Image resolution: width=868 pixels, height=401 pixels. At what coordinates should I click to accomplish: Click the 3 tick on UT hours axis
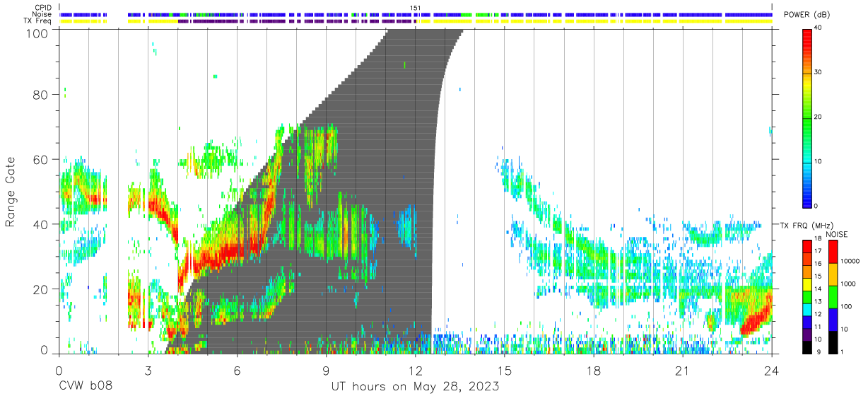coord(148,370)
